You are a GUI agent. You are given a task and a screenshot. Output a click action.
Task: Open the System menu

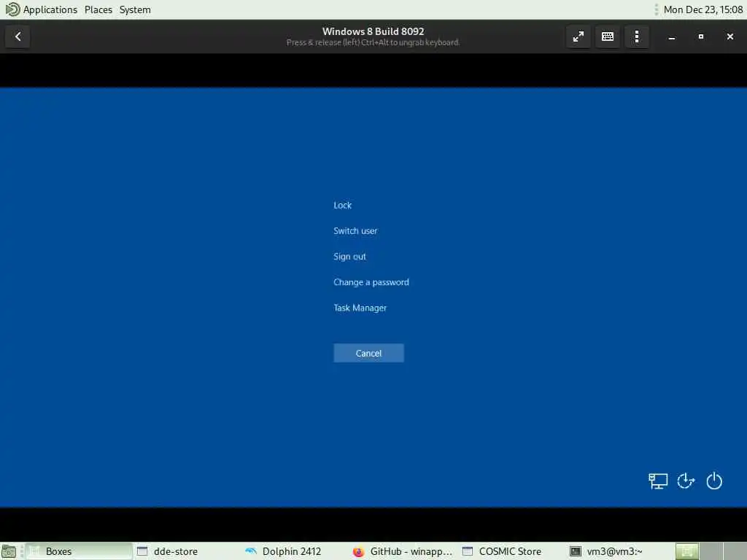click(135, 9)
